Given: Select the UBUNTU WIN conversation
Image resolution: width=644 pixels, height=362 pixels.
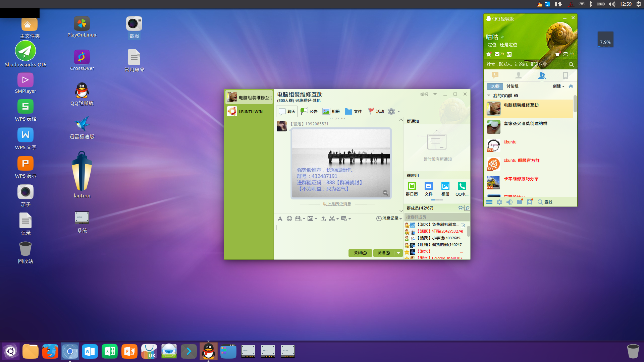Looking at the screenshot, I should 249,112.
